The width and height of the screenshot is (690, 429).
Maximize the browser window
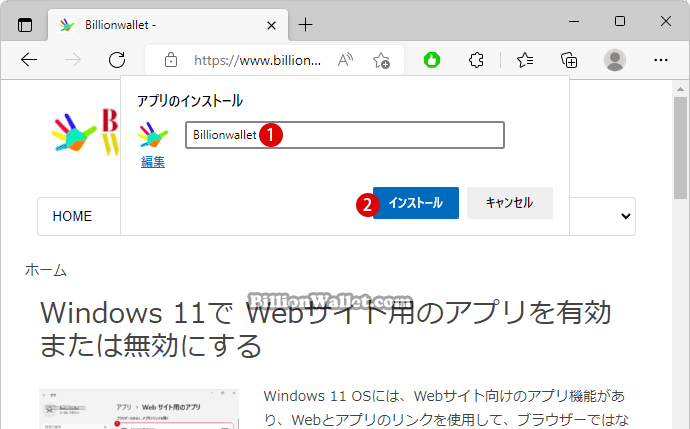(620, 21)
